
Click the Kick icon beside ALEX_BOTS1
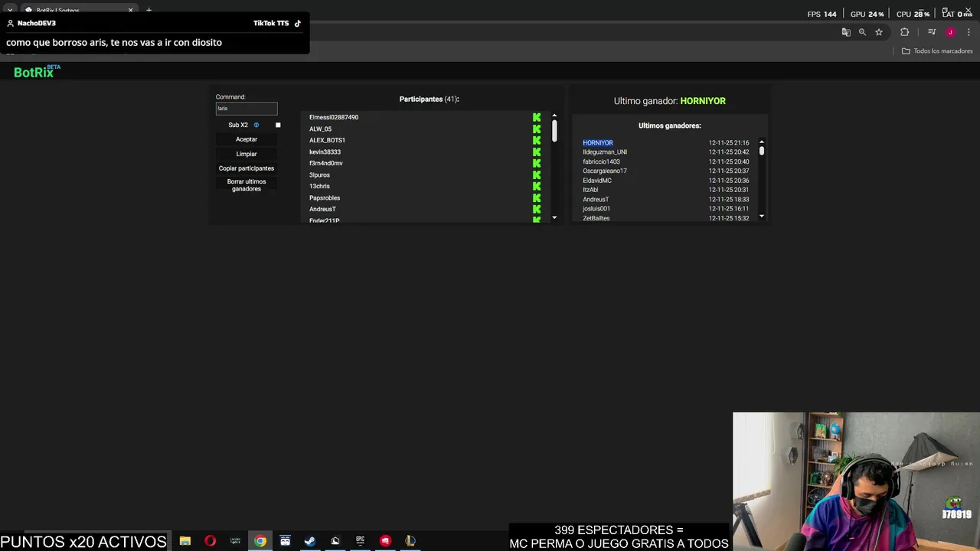537,140
